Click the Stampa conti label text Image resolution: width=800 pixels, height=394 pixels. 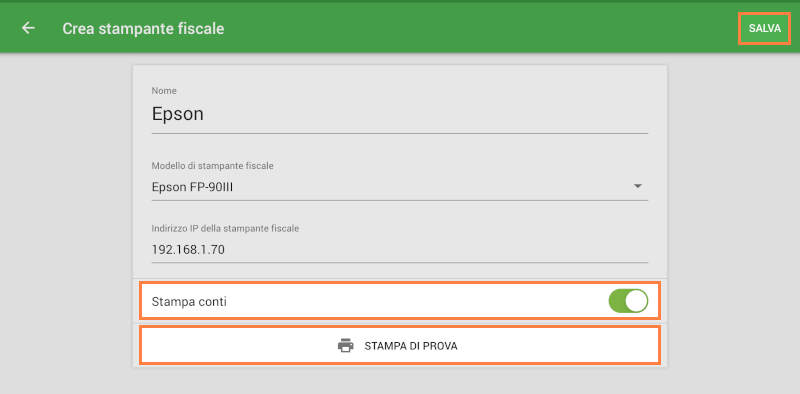click(189, 302)
